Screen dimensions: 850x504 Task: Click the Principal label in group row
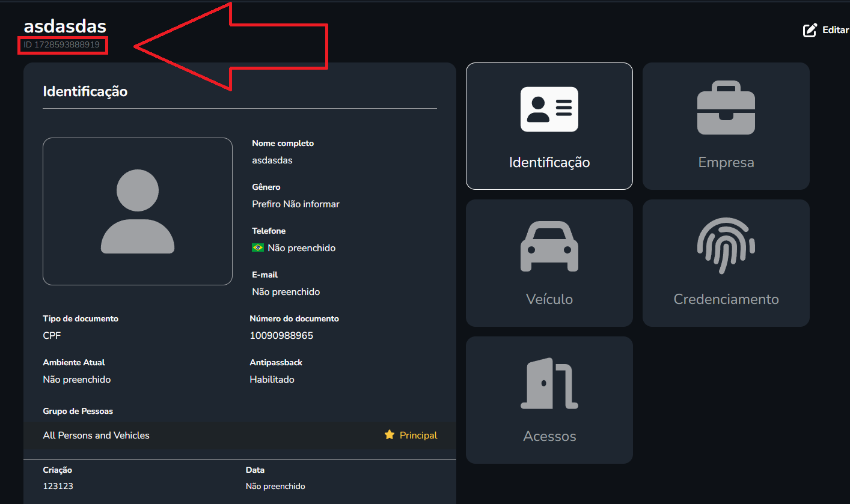[418, 435]
